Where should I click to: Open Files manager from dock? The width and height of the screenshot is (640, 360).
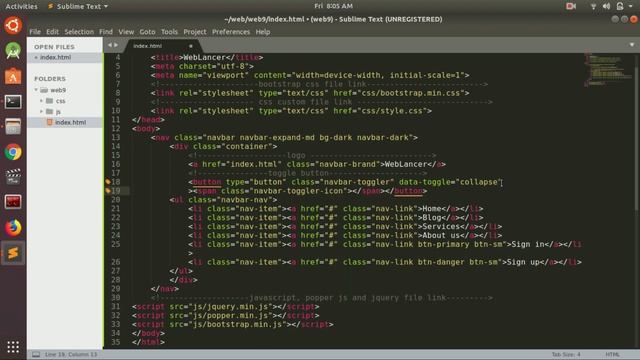pos(13,127)
